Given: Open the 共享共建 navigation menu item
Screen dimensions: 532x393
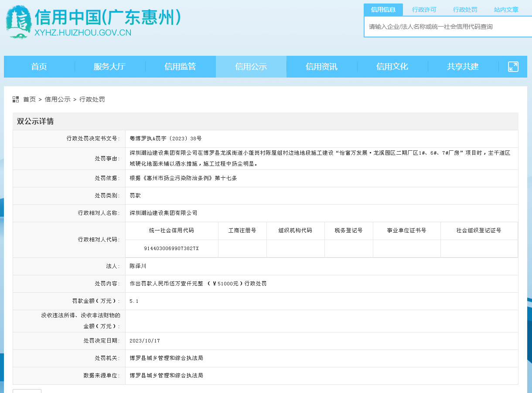Looking at the screenshot, I should click(x=463, y=67).
